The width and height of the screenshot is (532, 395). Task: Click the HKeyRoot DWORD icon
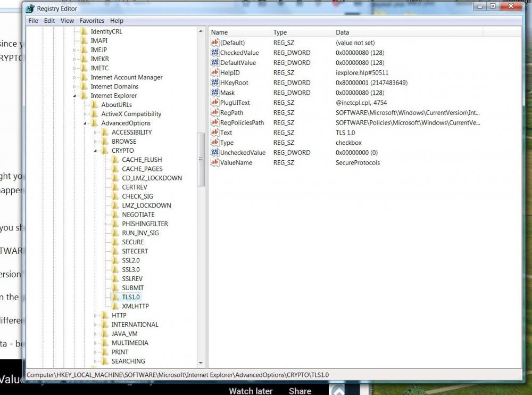[215, 83]
